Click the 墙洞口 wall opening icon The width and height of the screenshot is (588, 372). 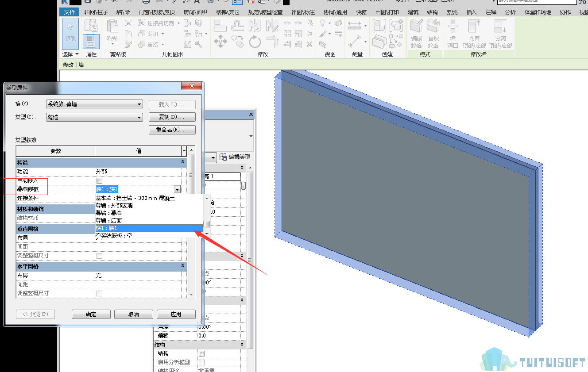[453, 34]
